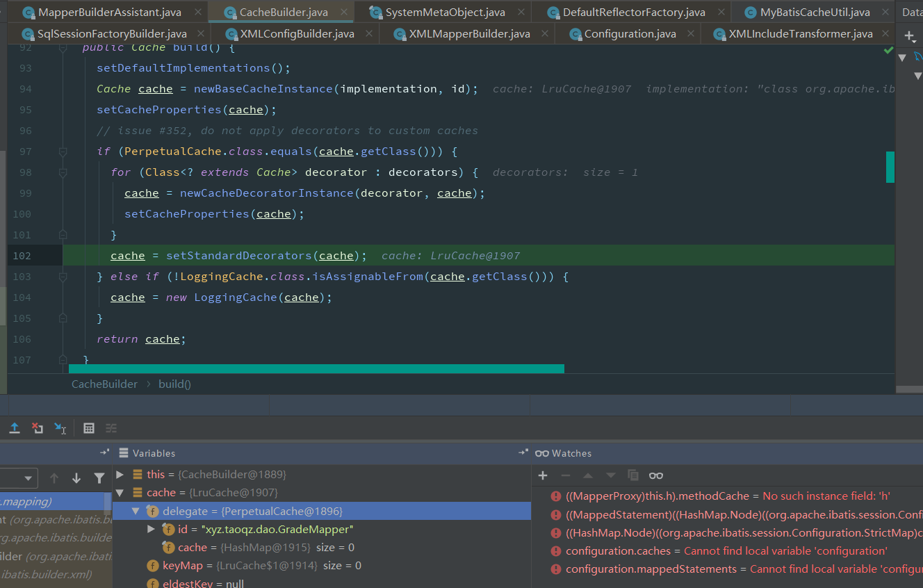Close the XMLMapperBuilder.java tab

tap(546, 33)
